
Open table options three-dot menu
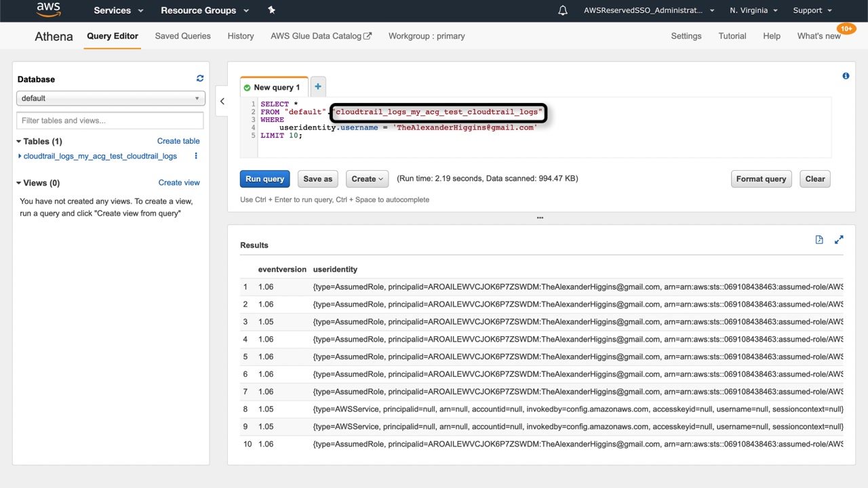click(x=196, y=156)
